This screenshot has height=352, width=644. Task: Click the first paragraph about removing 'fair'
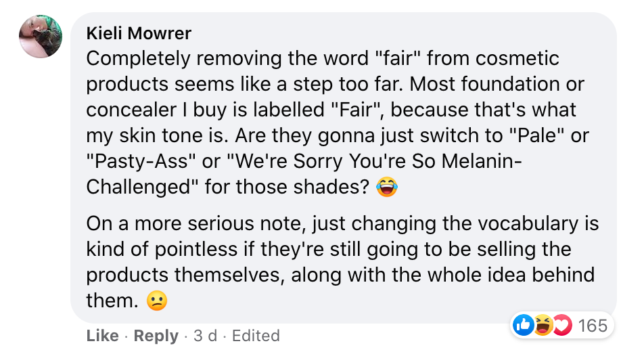click(x=323, y=110)
